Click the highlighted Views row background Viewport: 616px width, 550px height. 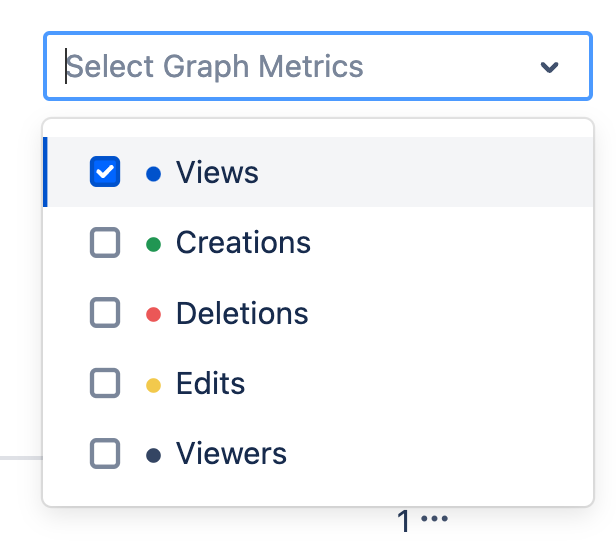(x=420, y=172)
